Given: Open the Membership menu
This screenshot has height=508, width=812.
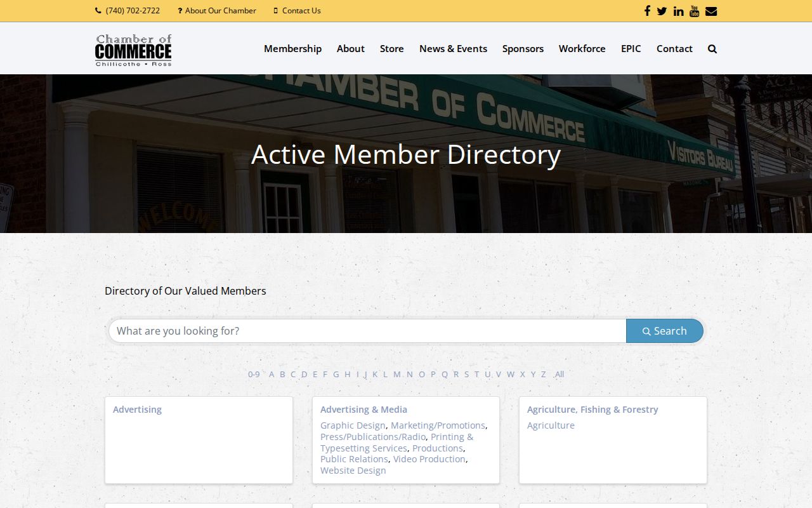Looking at the screenshot, I should coord(292,49).
